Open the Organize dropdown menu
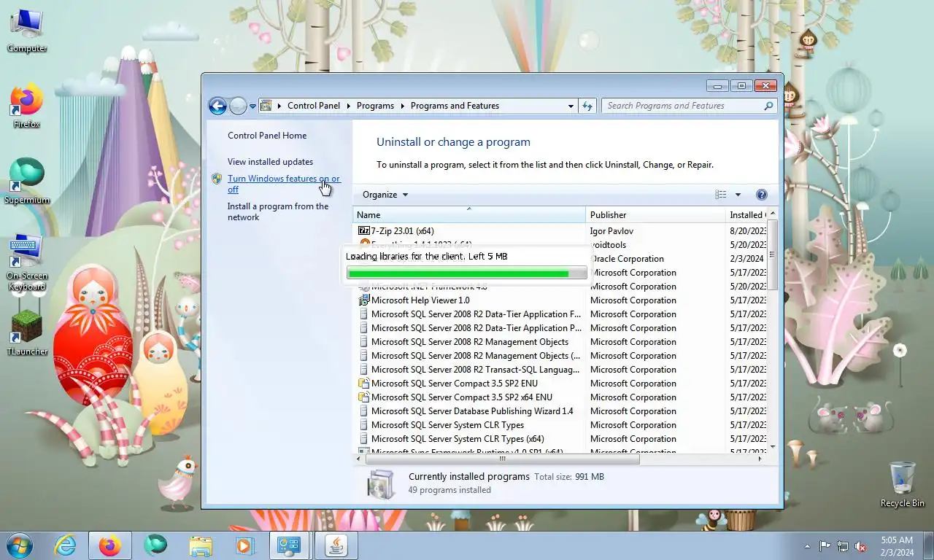 click(x=385, y=195)
